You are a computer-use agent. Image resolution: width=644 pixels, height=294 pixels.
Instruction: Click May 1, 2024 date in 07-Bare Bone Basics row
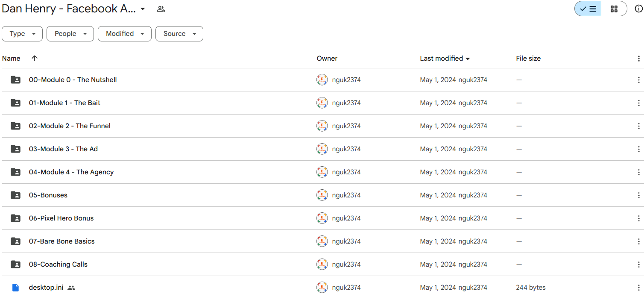(x=438, y=241)
